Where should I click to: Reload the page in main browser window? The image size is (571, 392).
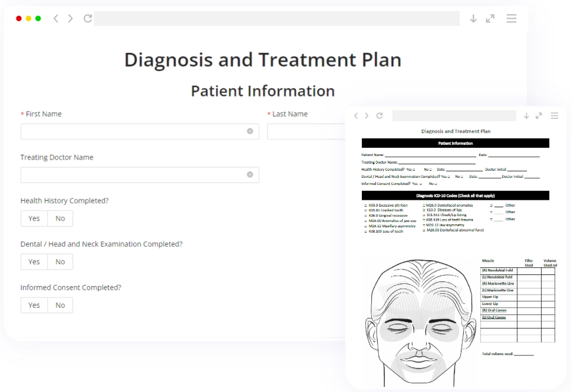(88, 18)
